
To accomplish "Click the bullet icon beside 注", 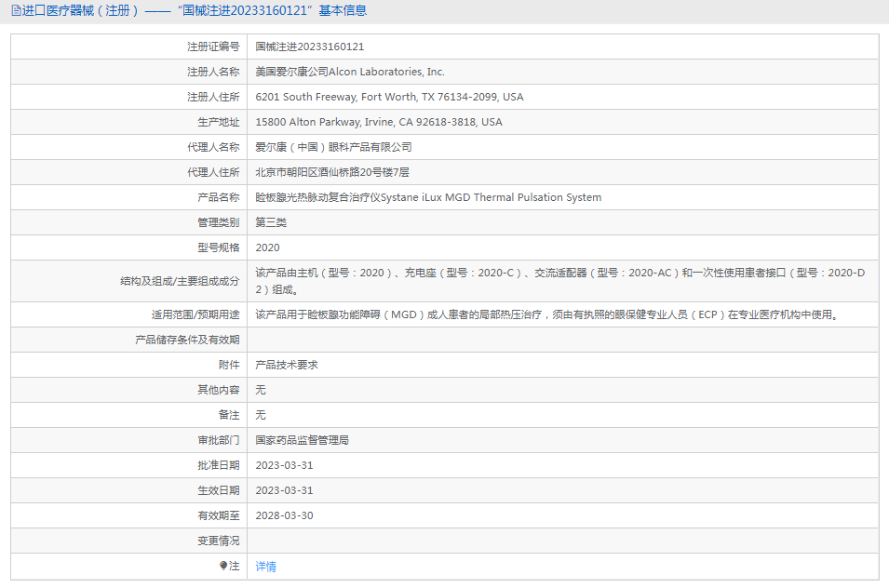I will click(x=223, y=566).
